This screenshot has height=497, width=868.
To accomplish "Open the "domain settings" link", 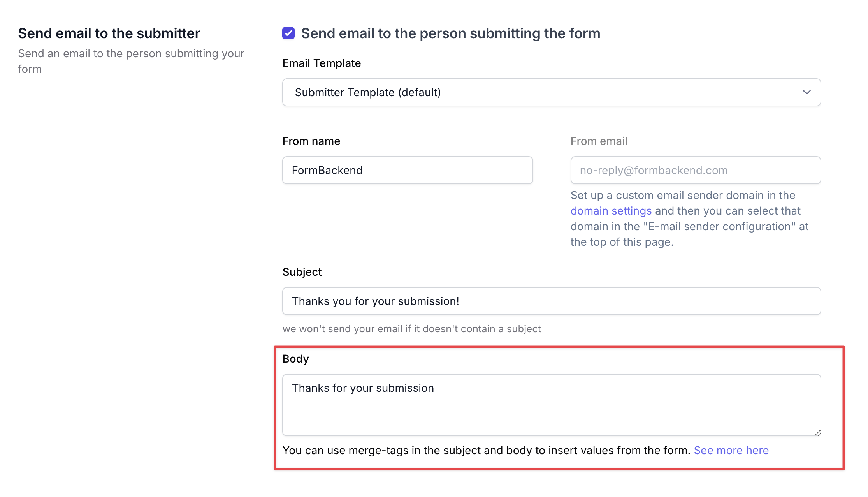I will (611, 211).
